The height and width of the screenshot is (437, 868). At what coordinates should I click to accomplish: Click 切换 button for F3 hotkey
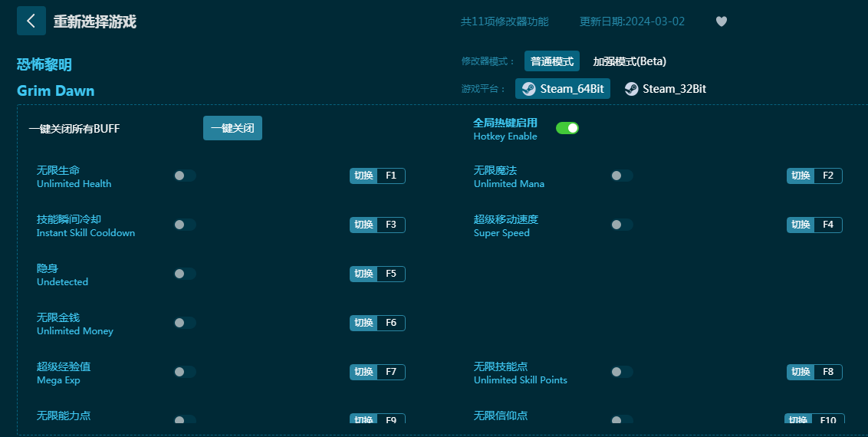[x=363, y=225]
